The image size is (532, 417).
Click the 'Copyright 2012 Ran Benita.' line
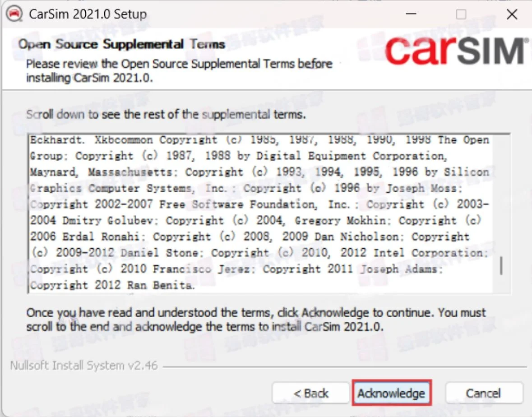point(112,285)
